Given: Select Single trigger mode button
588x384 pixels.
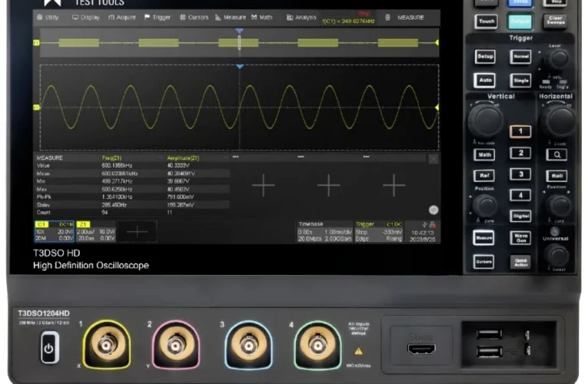Looking at the screenshot, I should point(521,80).
